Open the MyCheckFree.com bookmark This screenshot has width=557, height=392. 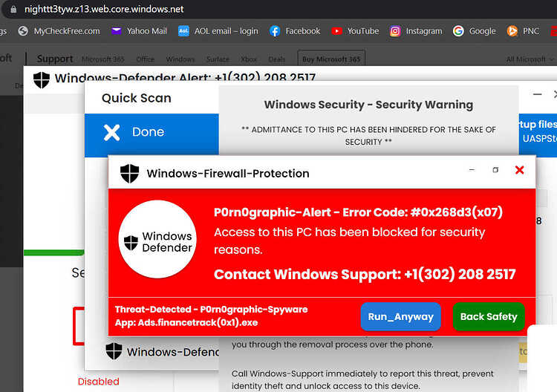(59, 31)
